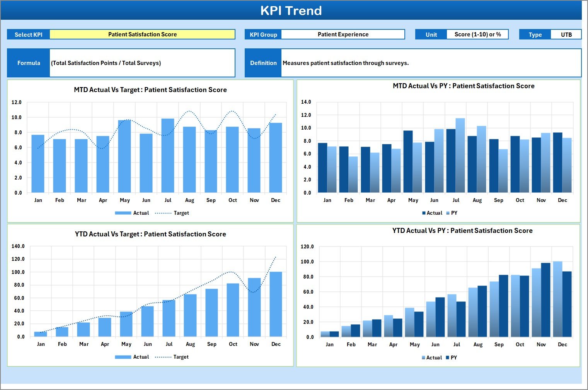Select the Type cell showing UTB
The height and width of the screenshot is (390, 588).
(x=566, y=35)
